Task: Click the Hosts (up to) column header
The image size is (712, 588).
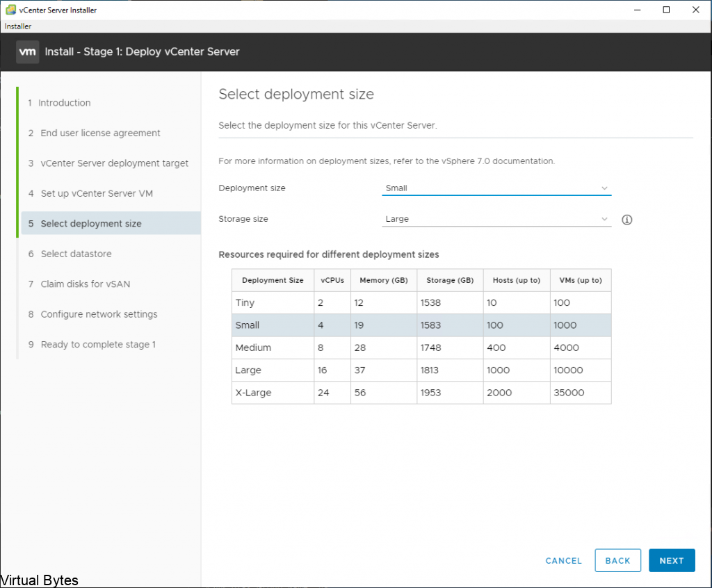Action: pyautogui.click(x=517, y=280)
